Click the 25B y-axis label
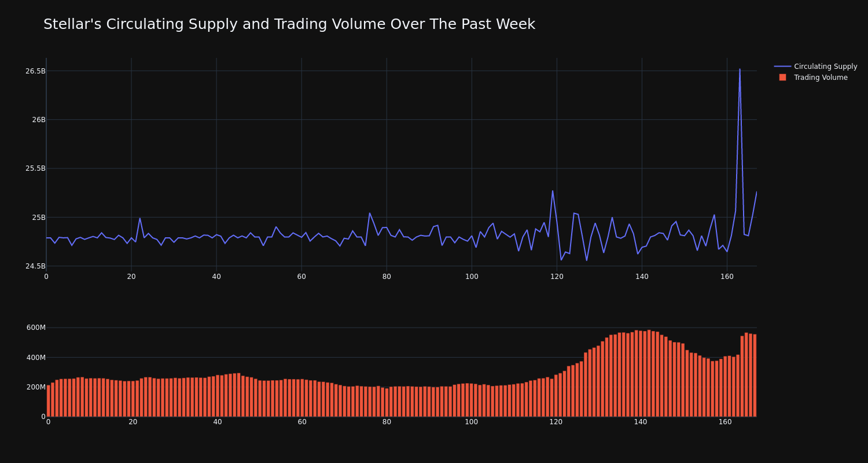 39,218
